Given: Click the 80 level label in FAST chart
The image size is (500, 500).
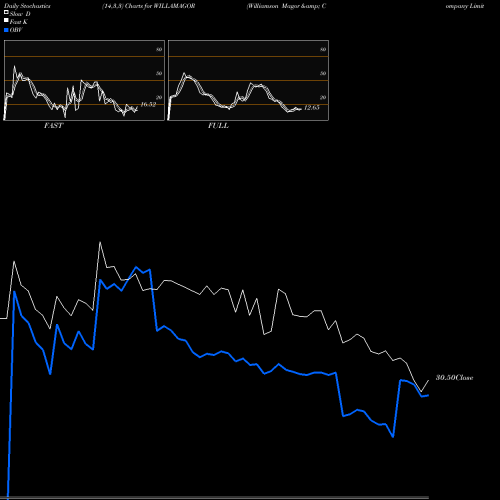Looking at the screenshot, I should [159, 49].
